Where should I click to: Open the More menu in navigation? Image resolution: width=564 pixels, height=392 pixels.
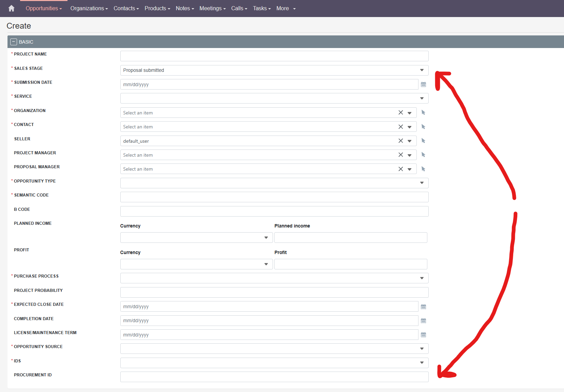click(x=286, y=9)
